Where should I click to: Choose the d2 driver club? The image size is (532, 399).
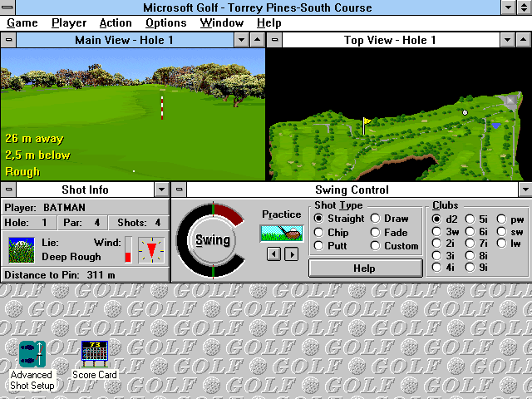pyautogui.click(x=445, y=219)
